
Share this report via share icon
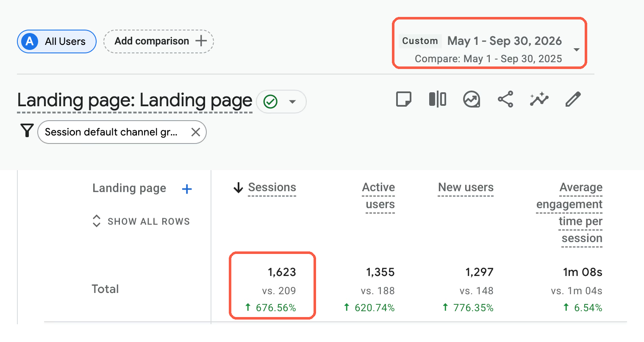[505, 100]
